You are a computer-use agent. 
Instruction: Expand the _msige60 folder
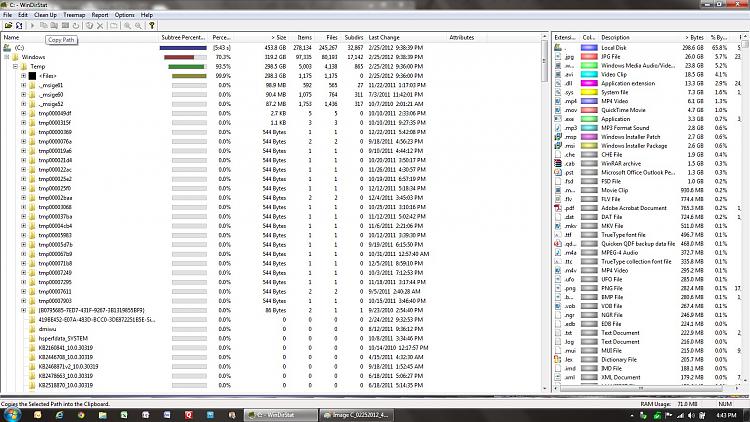click(23, 95)
